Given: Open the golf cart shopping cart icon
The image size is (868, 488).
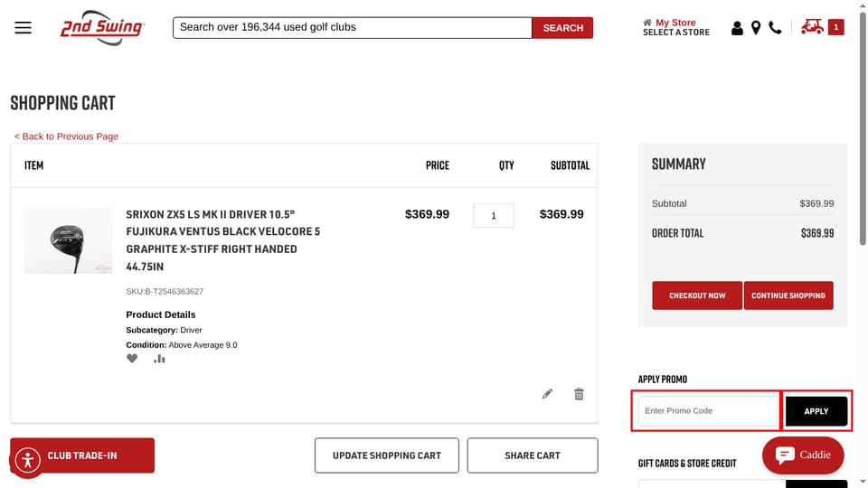Looking at the screenshot, I should 812,26.
